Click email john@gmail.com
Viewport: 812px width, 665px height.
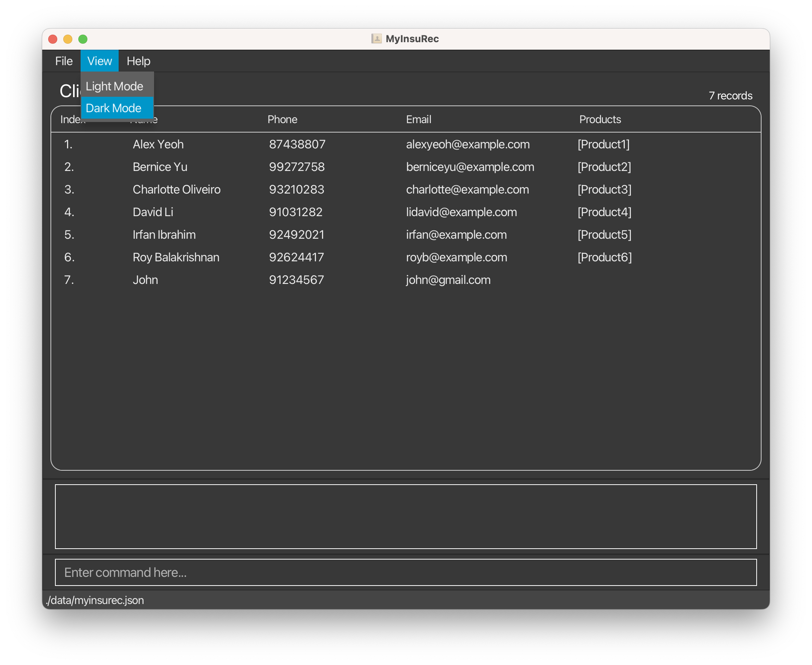[x=448, y=280]
